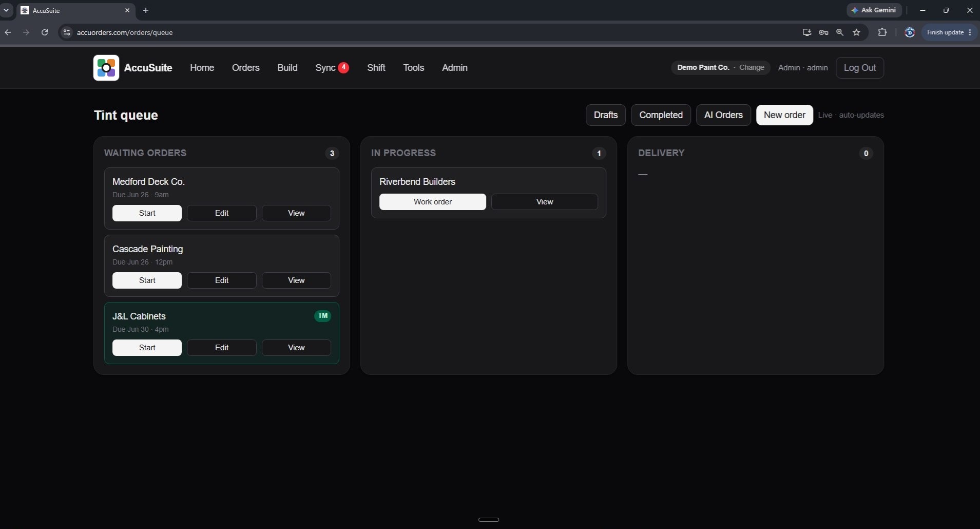Click the AccuSuite logo icon
Image resolution: width=980 pixels, height=529 pixels.
[x=106, y=68]
